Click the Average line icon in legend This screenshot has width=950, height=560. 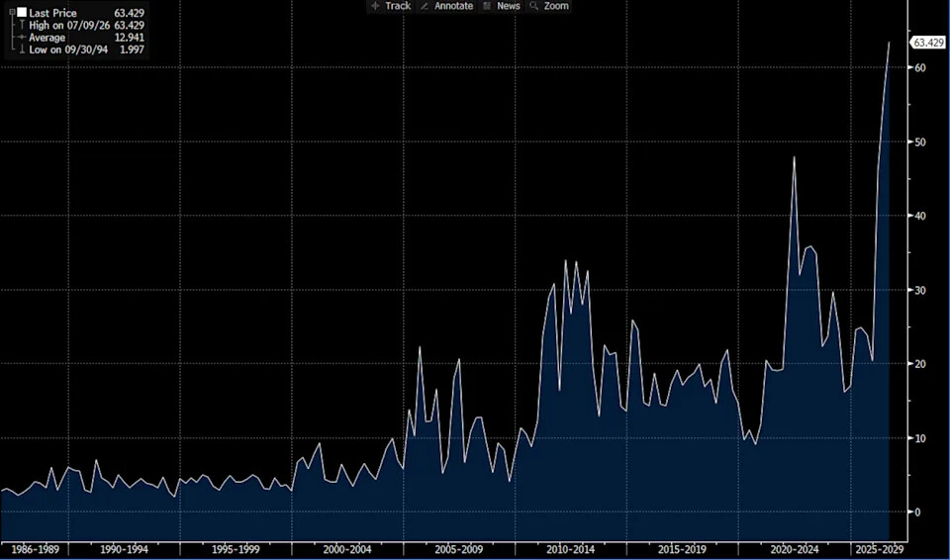tap(22, 38)
